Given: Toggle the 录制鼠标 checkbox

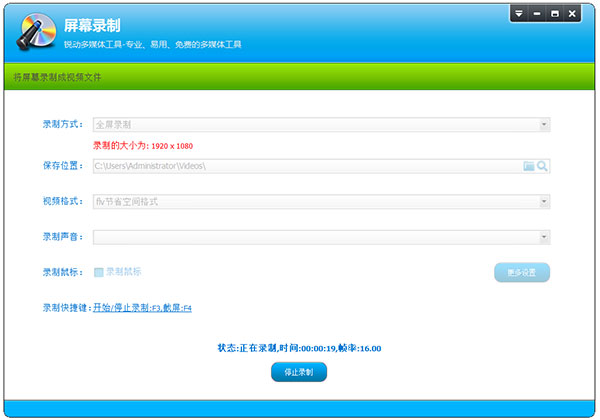Looking at the screenshot, I should tap(99, 272).
